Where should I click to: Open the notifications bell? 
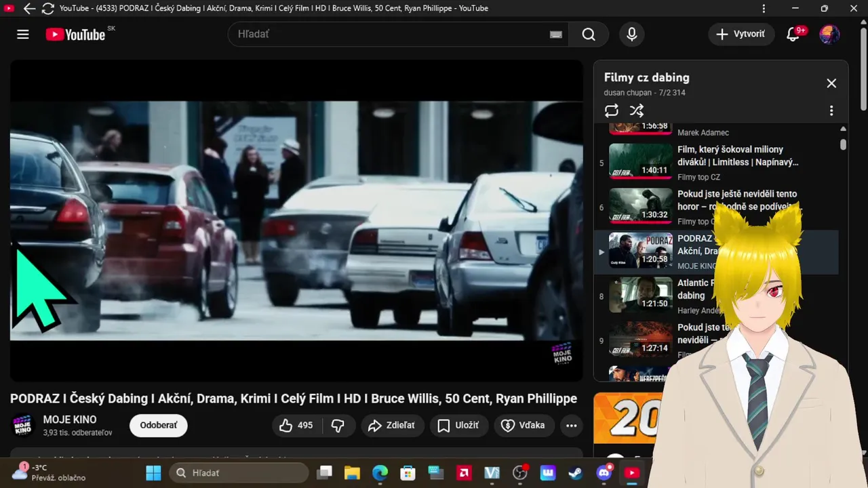pyautogui.click(x=793, y=35)
